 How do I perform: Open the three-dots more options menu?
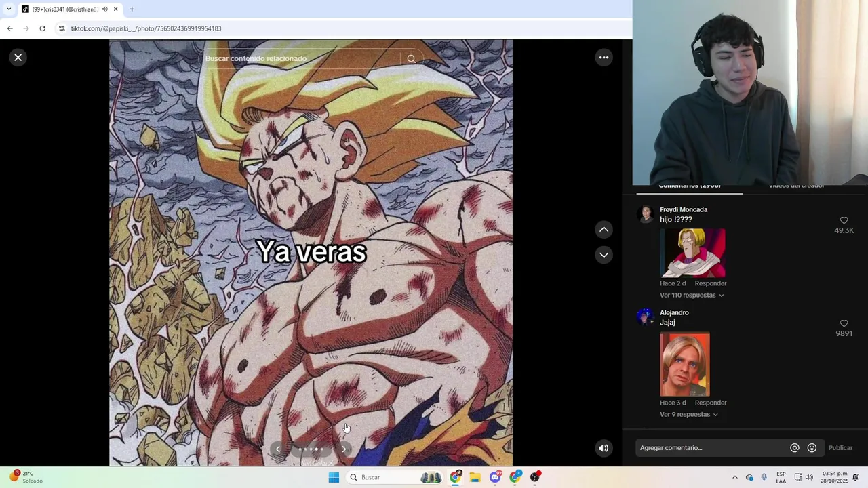(x=604, y=58)
